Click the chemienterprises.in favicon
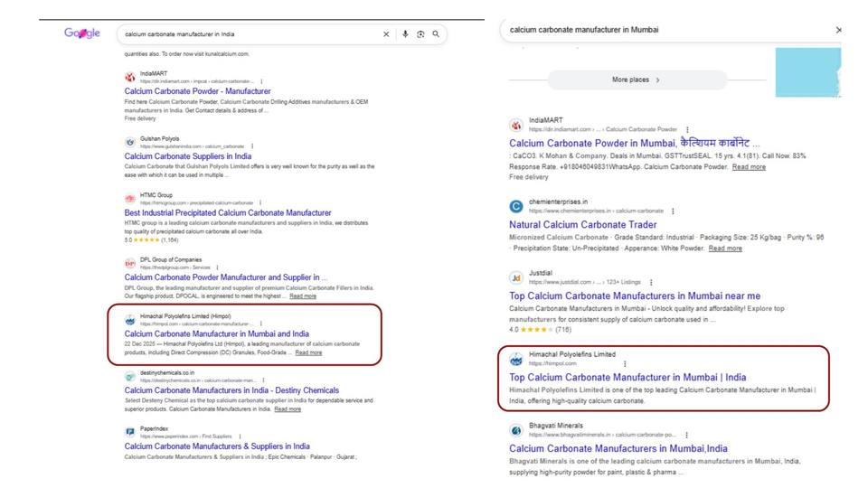868x488 pixels. [516, 206]
